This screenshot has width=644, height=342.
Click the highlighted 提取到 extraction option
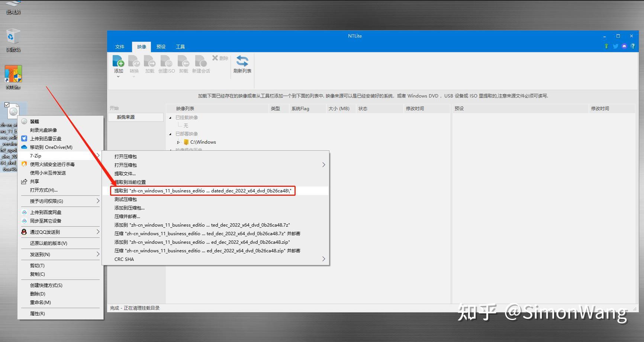pos(202,190)
